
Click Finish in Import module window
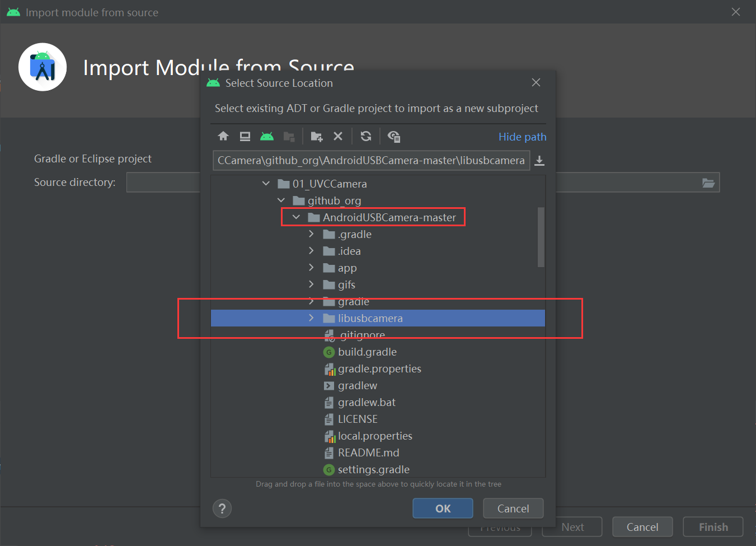point(713,527)
